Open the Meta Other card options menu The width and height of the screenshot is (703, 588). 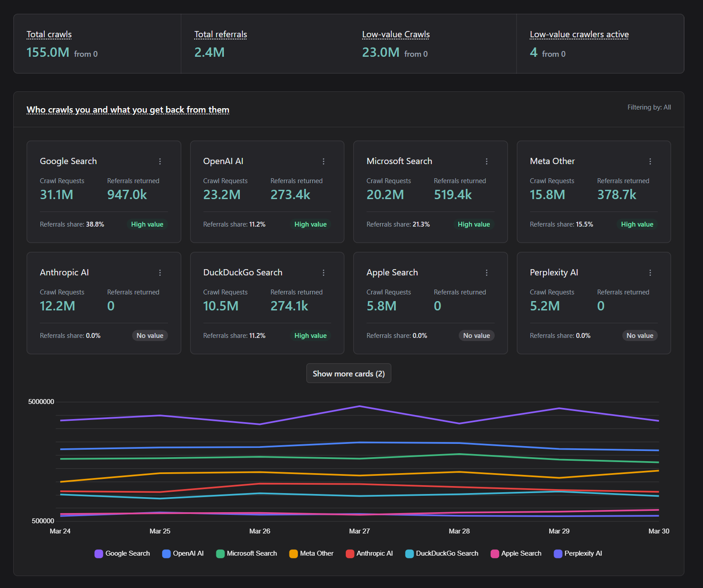650,161
